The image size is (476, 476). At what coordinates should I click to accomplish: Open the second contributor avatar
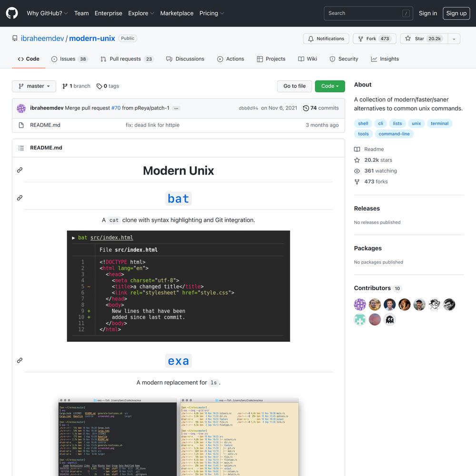[x=375, y=305]
